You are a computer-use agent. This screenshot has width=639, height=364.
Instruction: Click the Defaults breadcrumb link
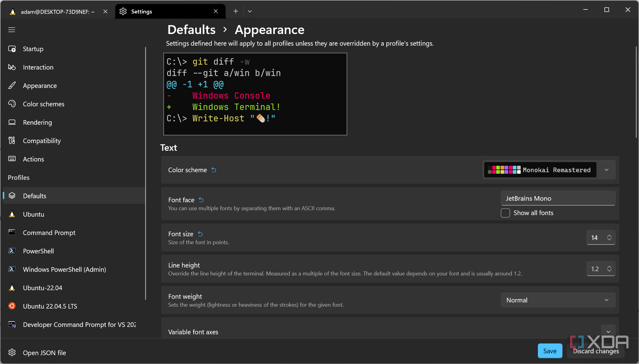pos(192,30)
